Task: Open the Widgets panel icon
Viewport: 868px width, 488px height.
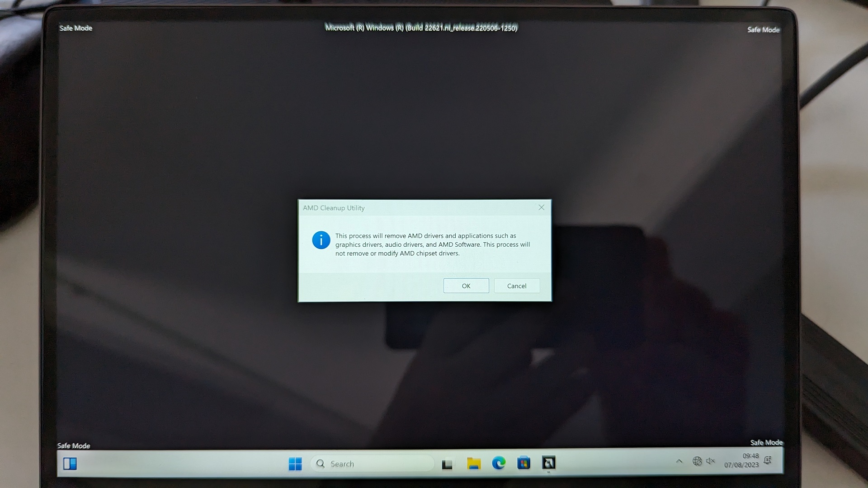Action: 70,464
